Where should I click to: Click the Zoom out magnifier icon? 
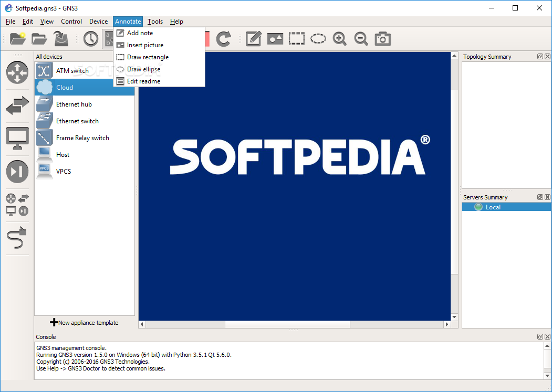tap(361, 38)
